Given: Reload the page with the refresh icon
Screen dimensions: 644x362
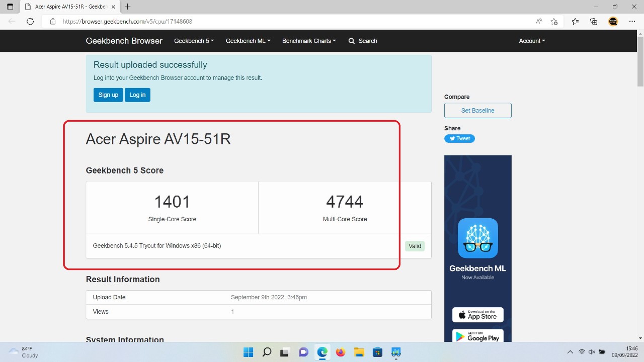Looking at the screenshot, I should pos(30,22).
